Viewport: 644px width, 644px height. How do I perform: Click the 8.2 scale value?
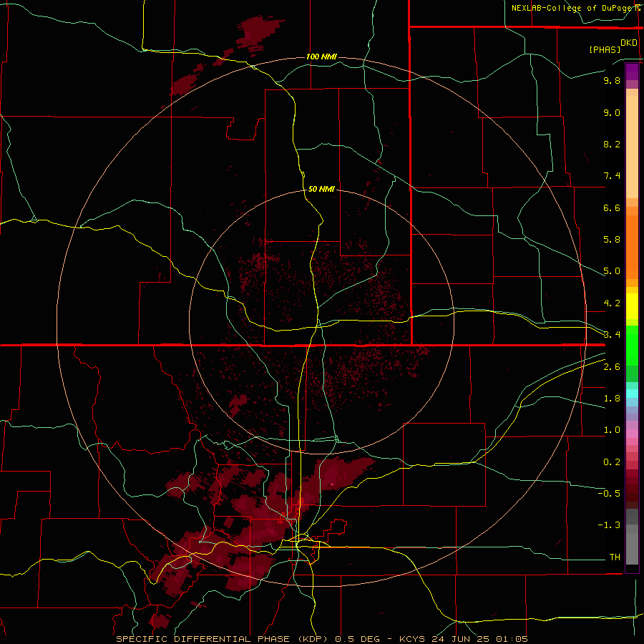[x=612, y=144]
